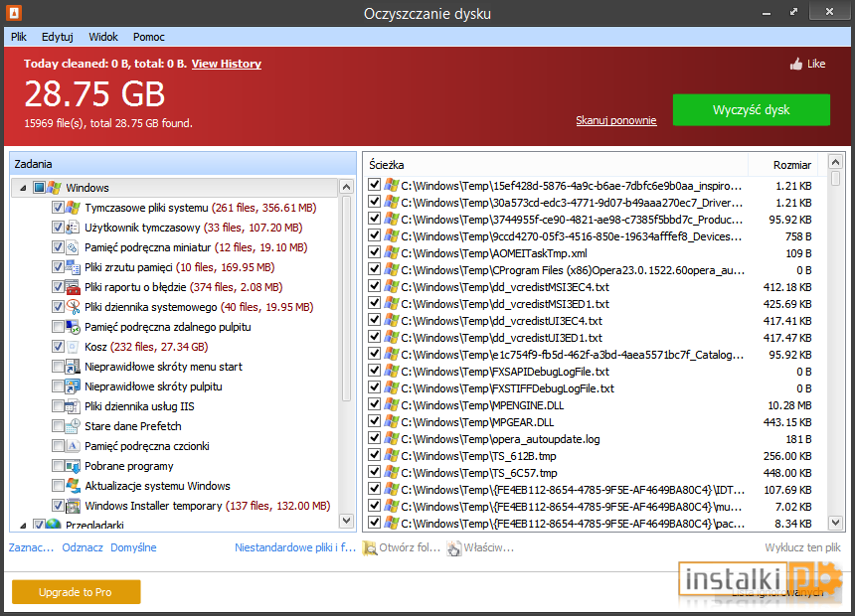
Task: Click the Aktualizacje systemu Windows icon
Action: 73,486
